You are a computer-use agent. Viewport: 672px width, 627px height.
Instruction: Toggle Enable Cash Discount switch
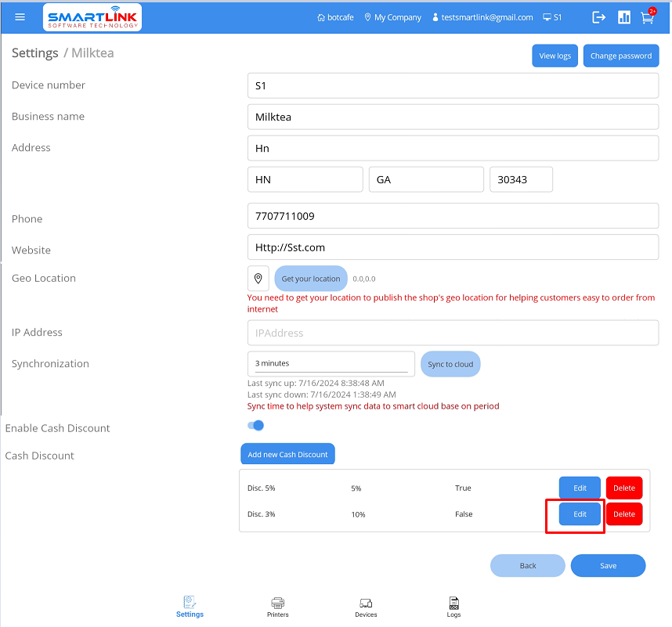(255, 426)
